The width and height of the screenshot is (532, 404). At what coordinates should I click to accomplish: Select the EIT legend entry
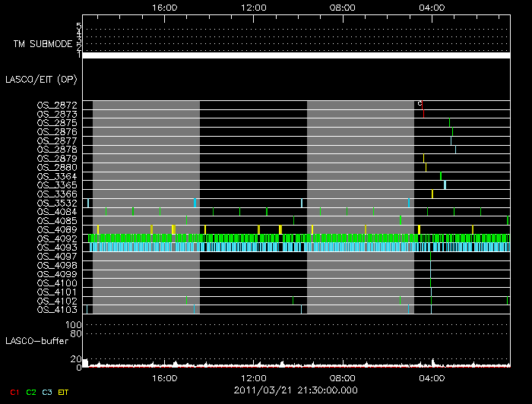click(x=64, y=391)
